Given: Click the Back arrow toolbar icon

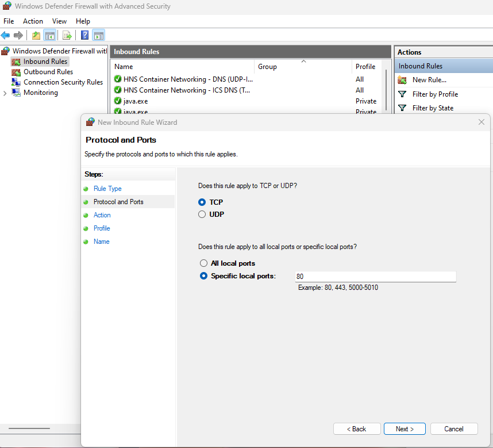Looking at the screenshot, I should 6,35.
